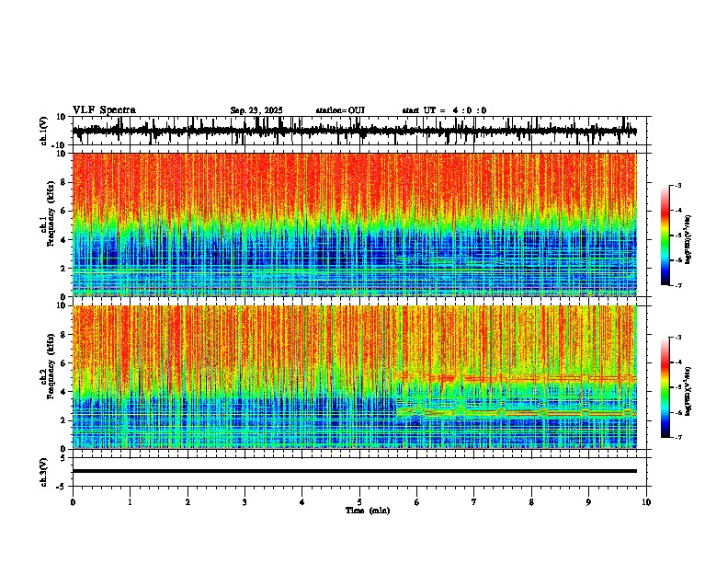This screenshot has height=563, width=728.
Task: Click the ch.1 frequency axis tick label '6'
Action: [64, 211]
